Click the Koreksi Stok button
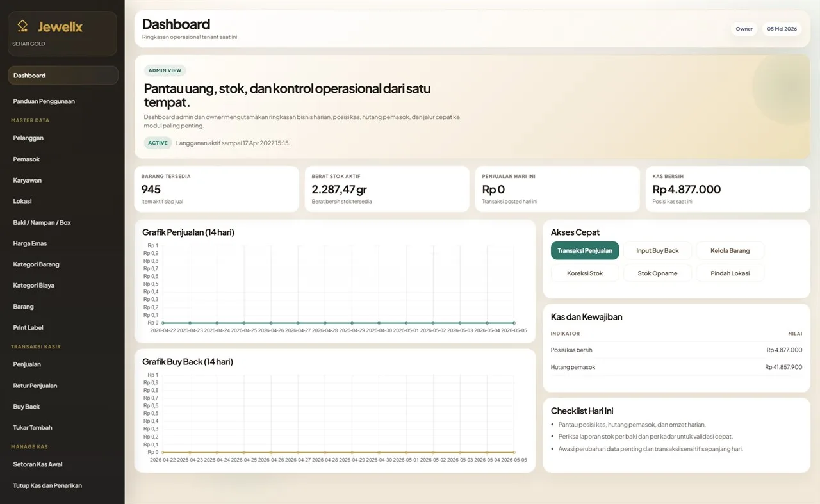 click(585, 273)
